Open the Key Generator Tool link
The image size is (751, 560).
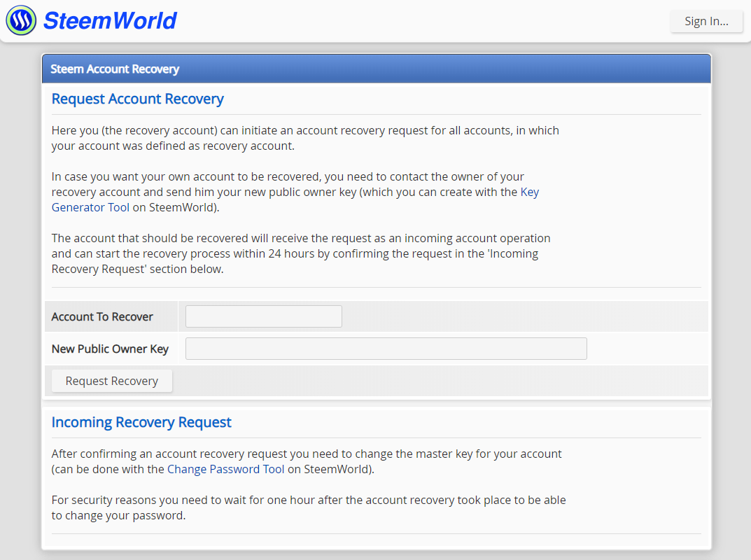[295, 199]
